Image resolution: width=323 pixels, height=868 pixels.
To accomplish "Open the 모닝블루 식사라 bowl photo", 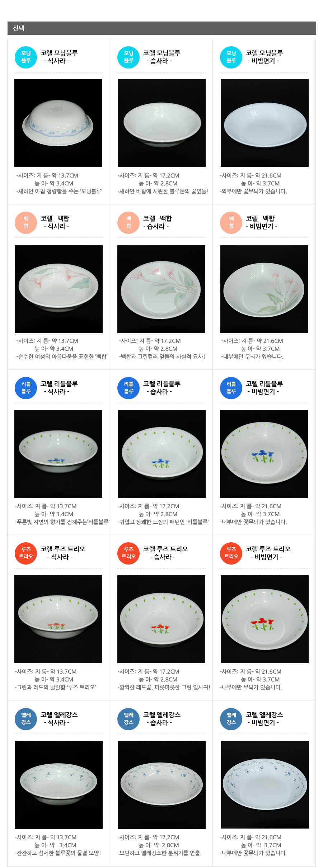I will (x=58, y=123).
